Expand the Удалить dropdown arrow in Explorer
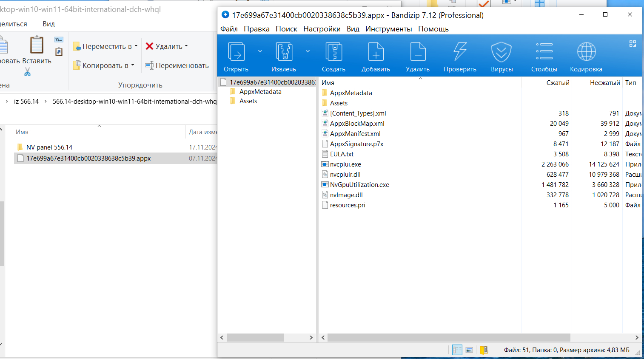This screenshot has width=644, height=359. tap(186, 46)
